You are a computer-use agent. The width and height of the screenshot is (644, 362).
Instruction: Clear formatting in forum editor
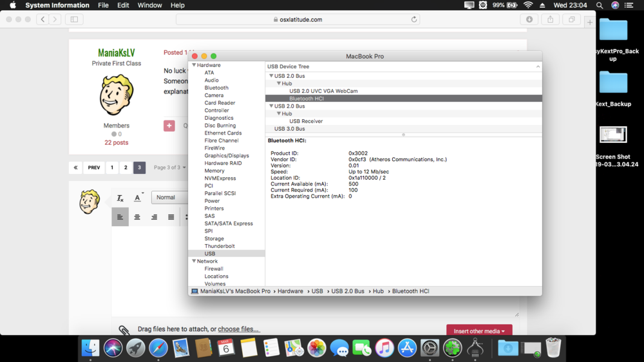click(x=120, y=198)
